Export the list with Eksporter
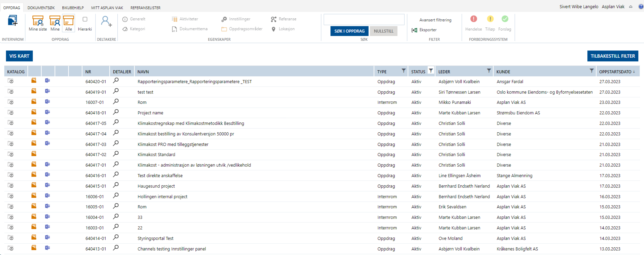The image size is (644, 255). tap(424, 30)
